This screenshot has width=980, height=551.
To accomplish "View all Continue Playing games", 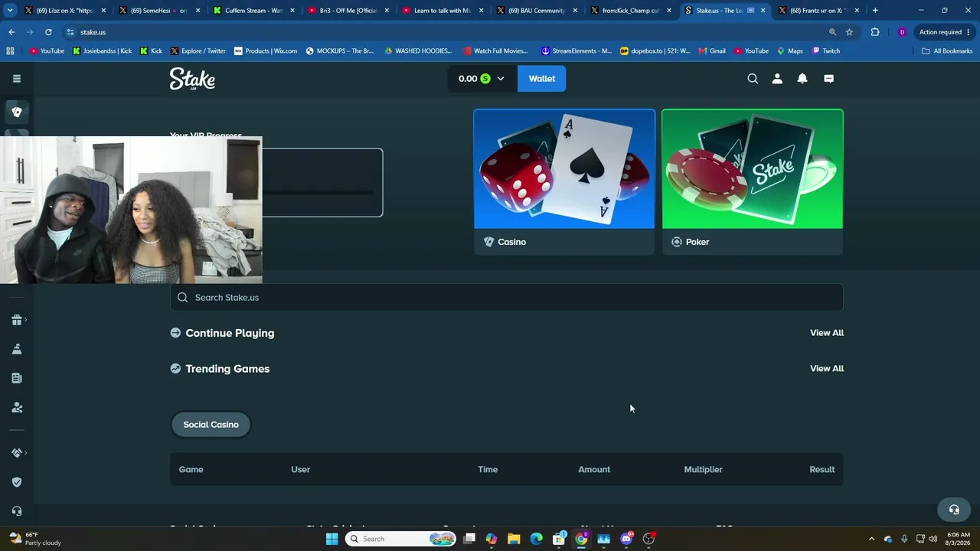I will (827, 333).
